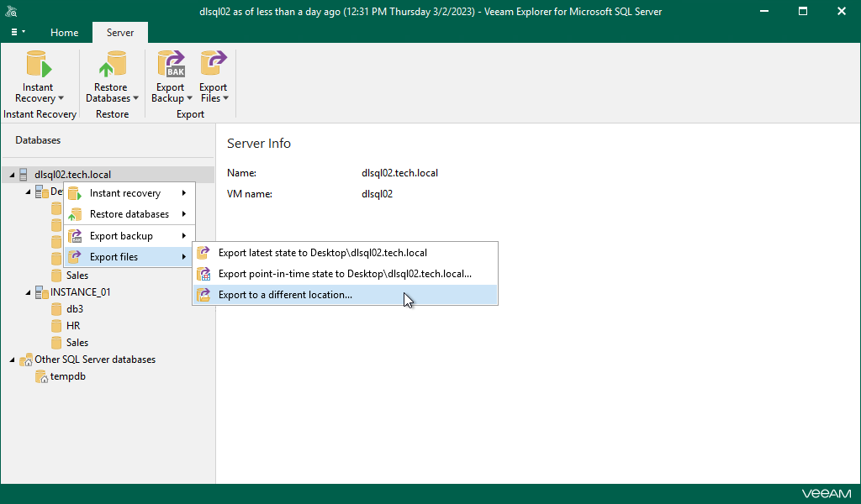This screenshot has height=504, width=861.
Task: Click the Export latest state icon in the submenu
Action: coord(203,252)
